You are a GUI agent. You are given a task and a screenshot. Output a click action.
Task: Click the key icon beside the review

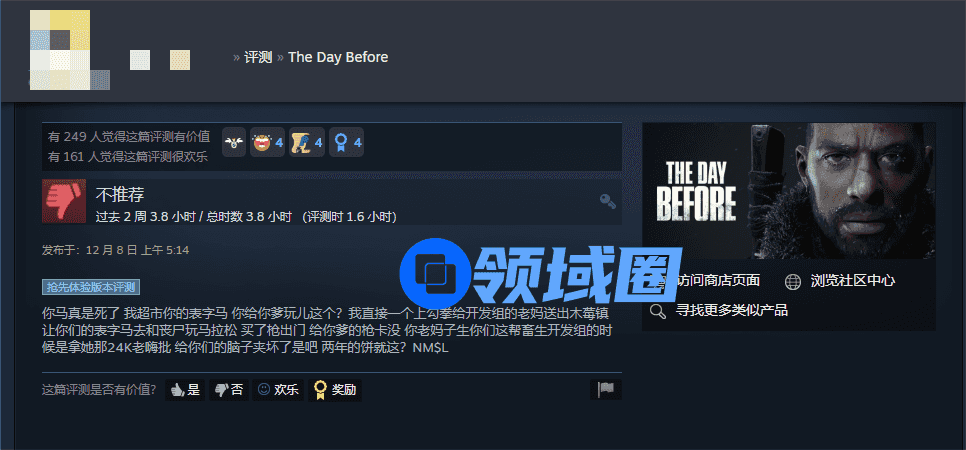click(607, 201)
